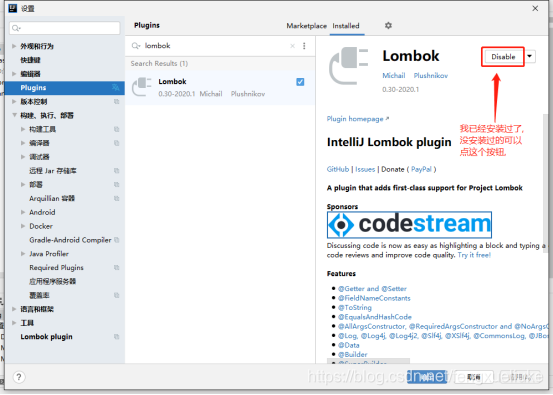Expand the Android settings node

point(23,212)
